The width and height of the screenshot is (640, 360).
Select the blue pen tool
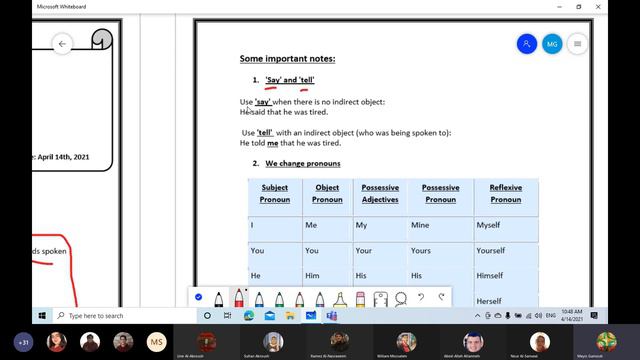click(x=259, y=299)
